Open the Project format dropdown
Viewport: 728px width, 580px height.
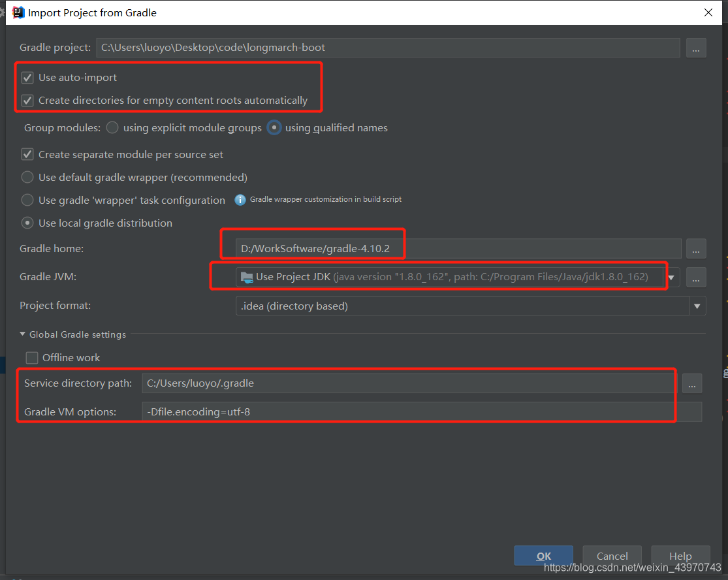click(697, 306)
